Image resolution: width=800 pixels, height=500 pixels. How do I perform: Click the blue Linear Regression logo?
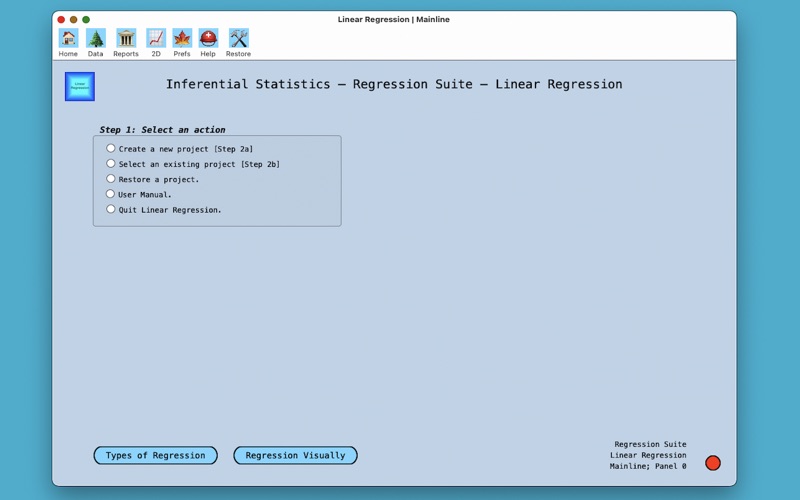(x=80, y=86)
